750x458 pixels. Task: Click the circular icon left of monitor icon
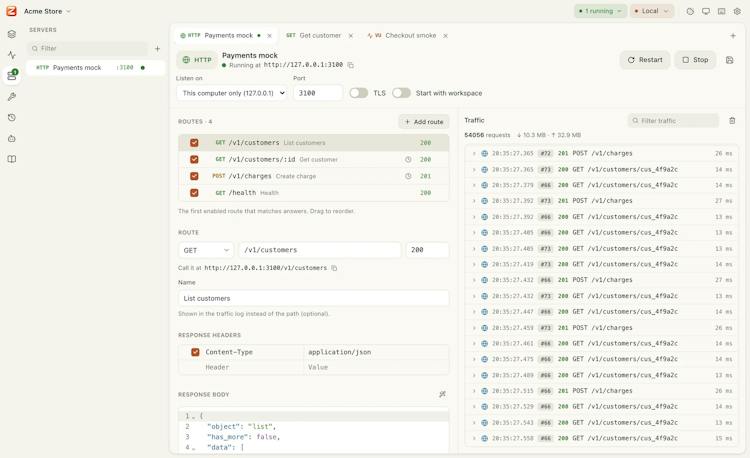(690, 11)
